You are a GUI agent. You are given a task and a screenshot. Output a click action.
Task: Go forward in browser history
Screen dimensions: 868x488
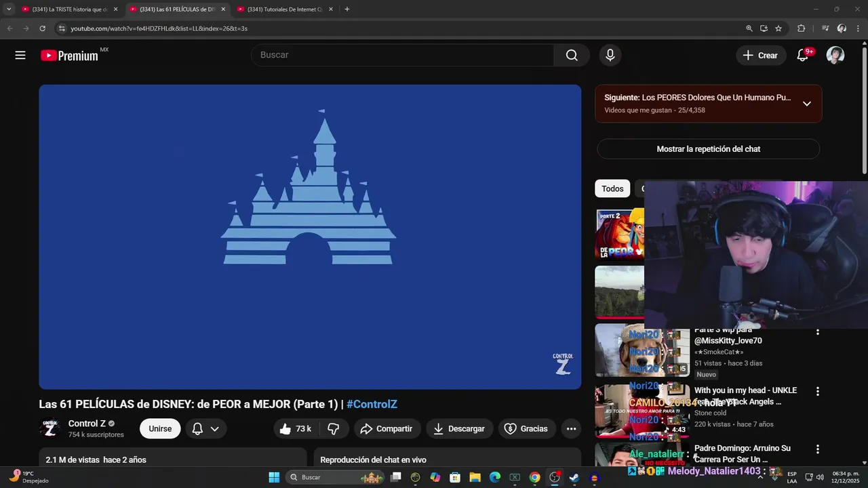pos(26,28)
